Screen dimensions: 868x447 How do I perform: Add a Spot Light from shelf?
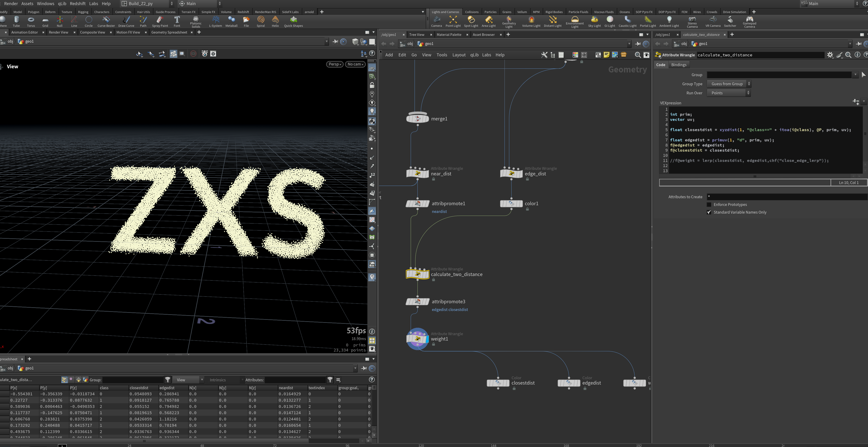[471, 22]
